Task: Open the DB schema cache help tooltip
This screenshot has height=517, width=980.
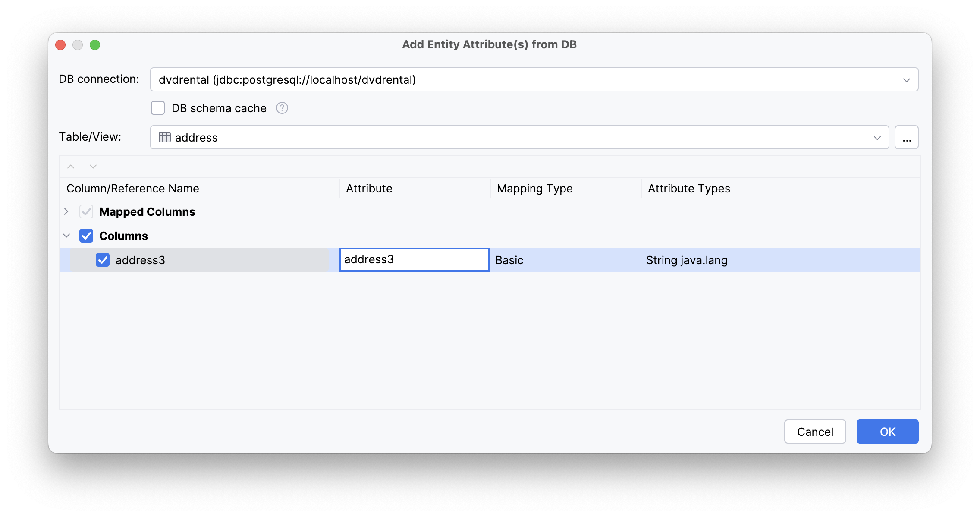Action: [282, 108]
